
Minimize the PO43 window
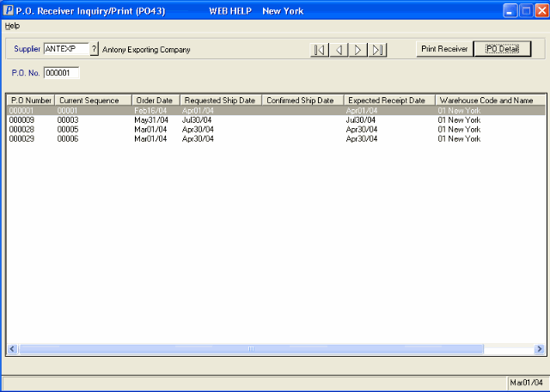click(x=510, y=11)
